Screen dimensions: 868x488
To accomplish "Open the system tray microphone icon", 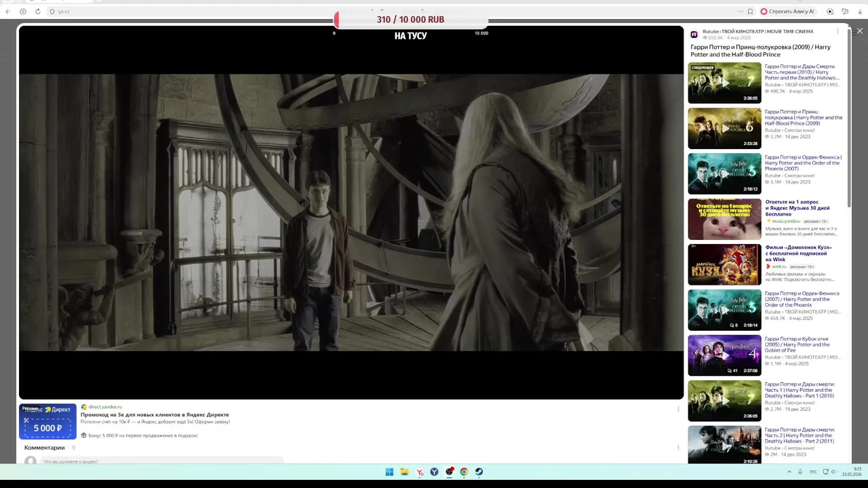I will [800, 472].
